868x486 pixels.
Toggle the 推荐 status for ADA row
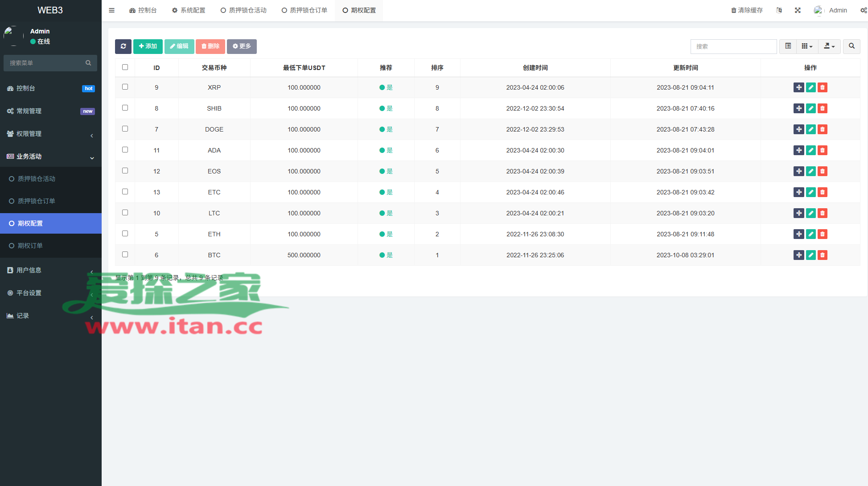[386, 150]
